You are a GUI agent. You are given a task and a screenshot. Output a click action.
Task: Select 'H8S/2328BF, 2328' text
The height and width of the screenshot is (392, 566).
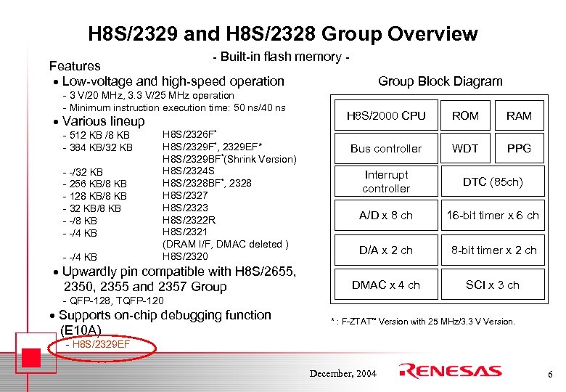pos(207,183)
